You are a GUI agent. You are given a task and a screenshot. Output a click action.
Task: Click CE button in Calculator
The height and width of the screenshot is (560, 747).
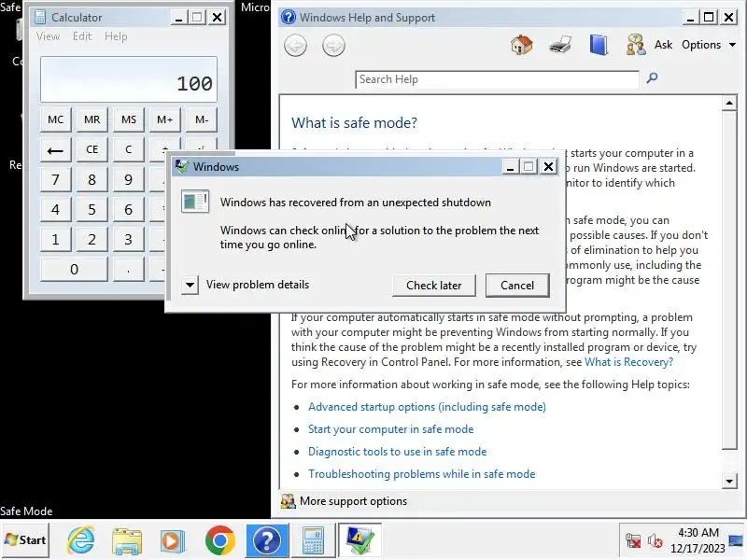[x=92, y=149]
